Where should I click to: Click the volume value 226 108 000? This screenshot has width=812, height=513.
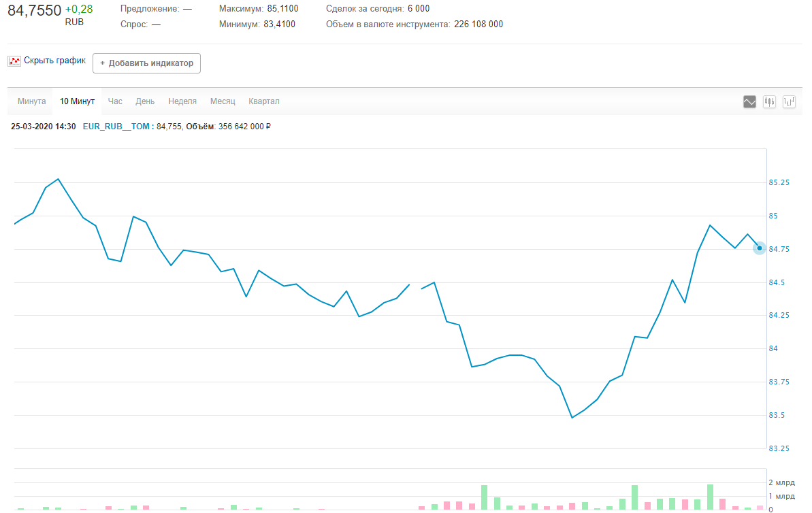(x=478, y=24)
